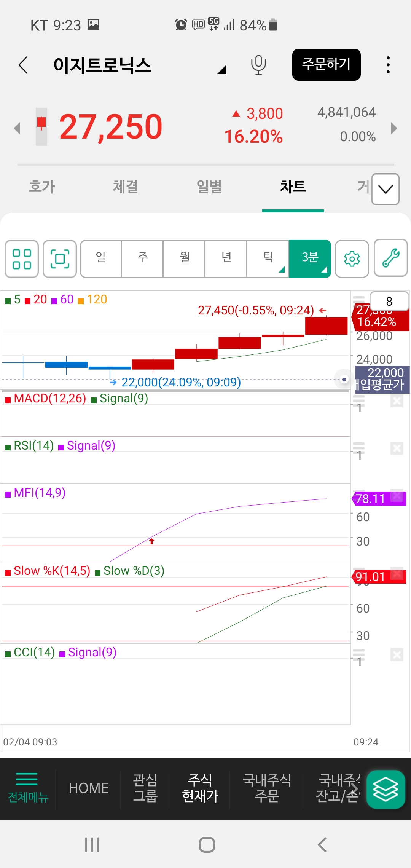411x868 pixels.
Task: Close the Slow stochastic indicator panel
Action: pos(397,574)
